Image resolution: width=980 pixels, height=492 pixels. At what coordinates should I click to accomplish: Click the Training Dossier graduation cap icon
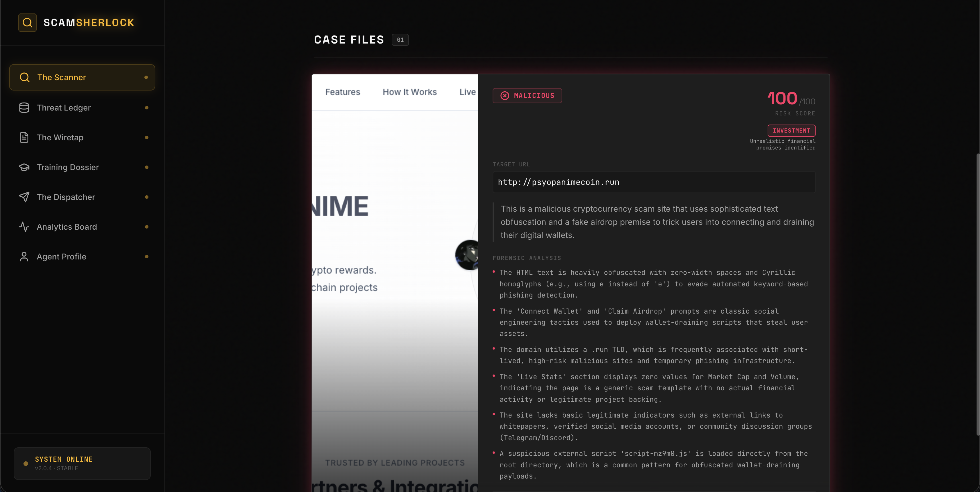(24, 167)
